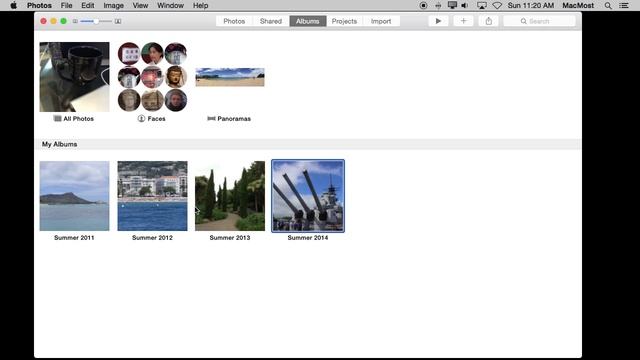Select the Summer 2011 album thumbnail

point(74,196)
